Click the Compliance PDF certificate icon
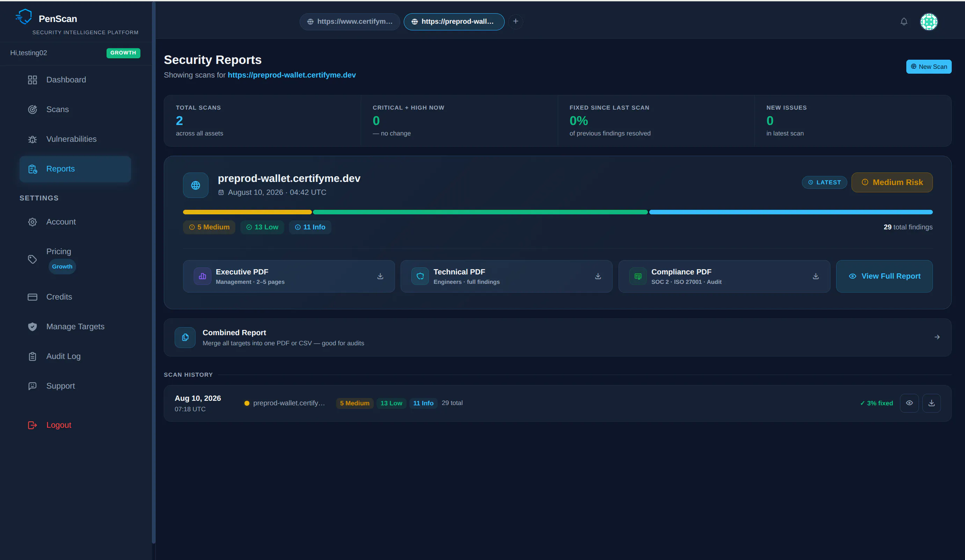Viewport: 965px width, 560px height. tap(638, 276)
